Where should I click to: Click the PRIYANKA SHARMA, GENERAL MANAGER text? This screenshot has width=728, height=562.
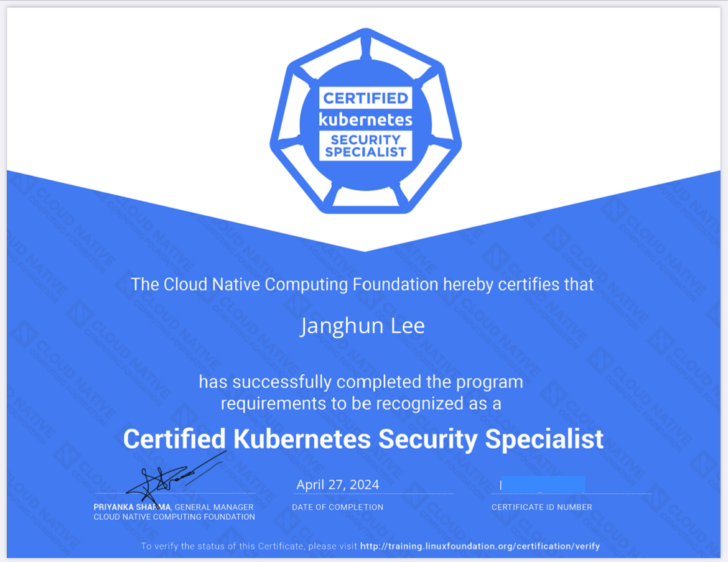tap(174, 507)
